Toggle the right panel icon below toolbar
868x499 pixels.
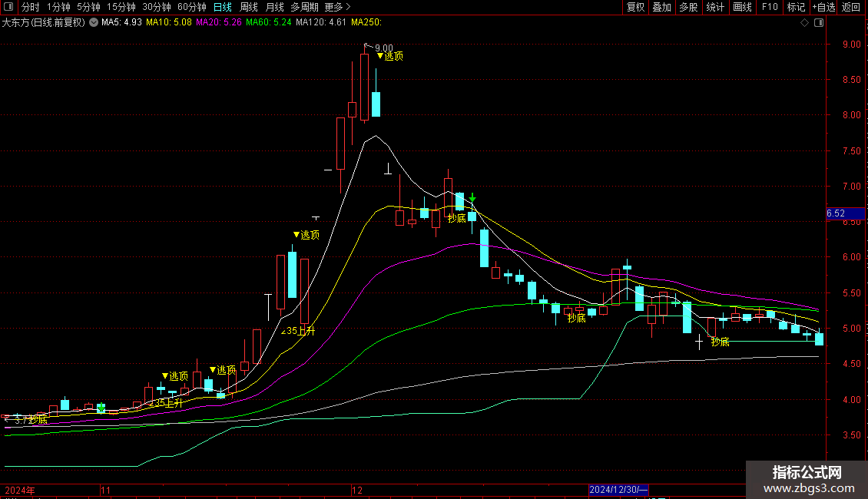(x=819, y=23)
